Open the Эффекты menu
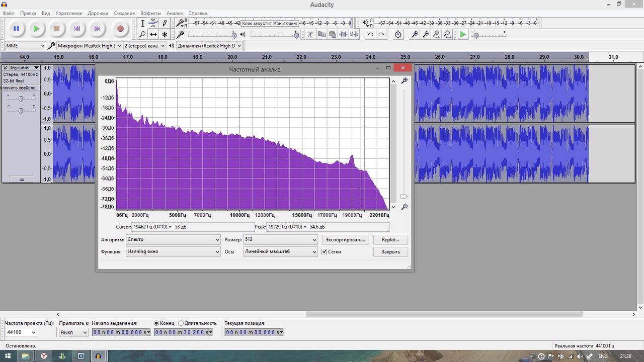 tap(150, 13)
